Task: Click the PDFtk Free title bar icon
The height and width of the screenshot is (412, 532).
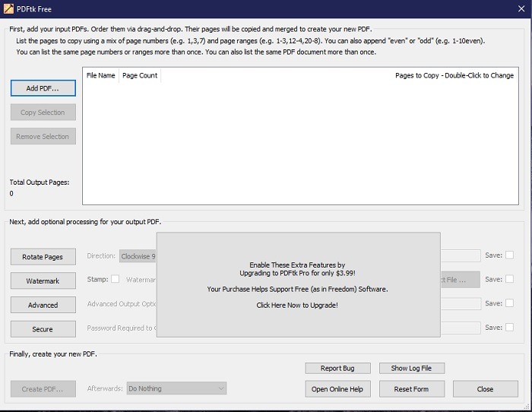Action: (8, 9)
